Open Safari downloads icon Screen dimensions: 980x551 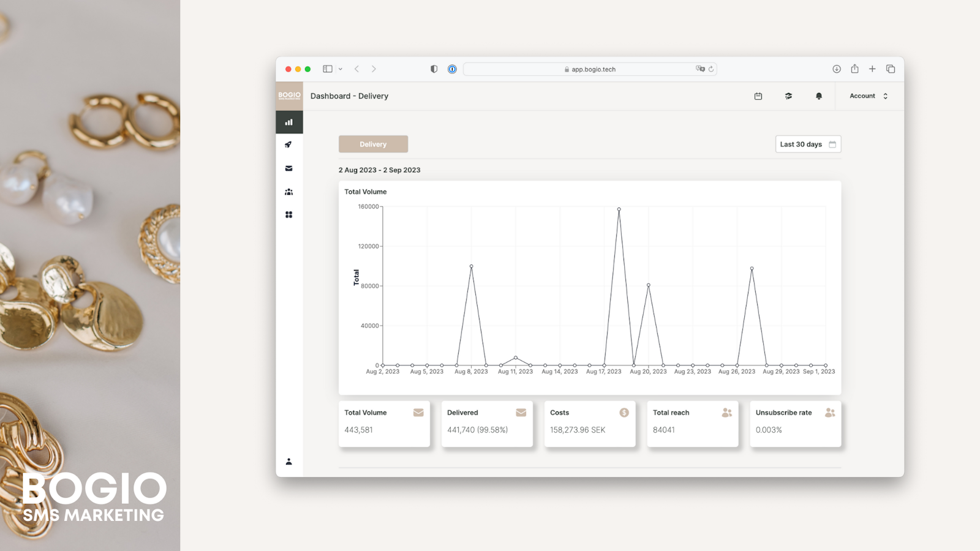point(837,69)
